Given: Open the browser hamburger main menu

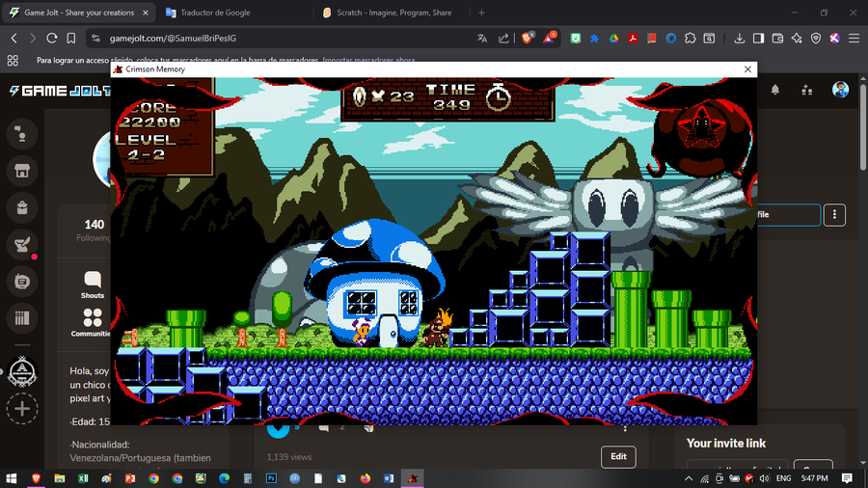Looking at the screenshot, I should (854, 39).
